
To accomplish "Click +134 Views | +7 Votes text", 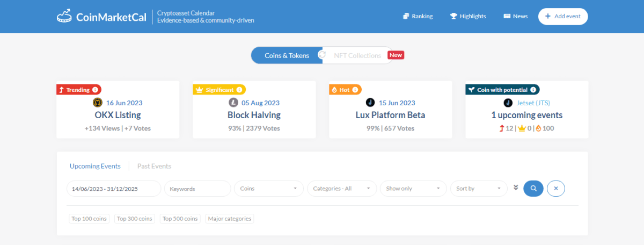I will tap(118, 128).
